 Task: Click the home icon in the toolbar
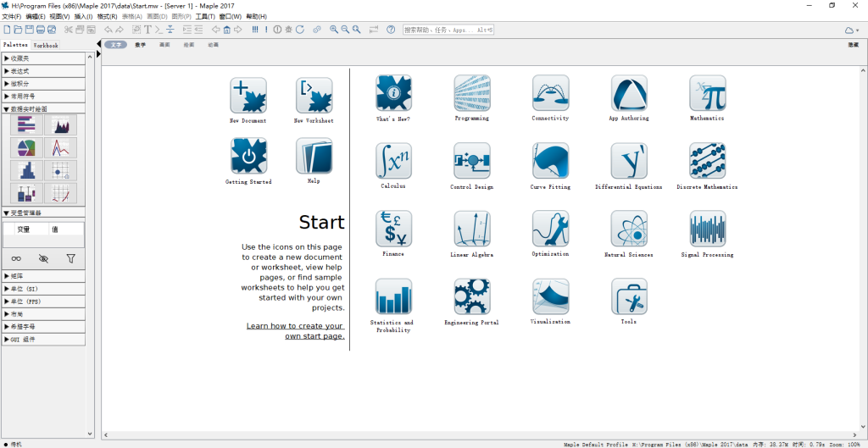click(x=226, y=30)
